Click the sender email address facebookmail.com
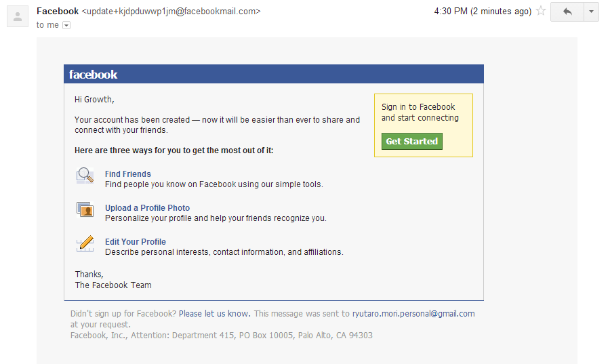Image resolution: width=610 pixels, height=364 pixels. (x=171, y=12)
